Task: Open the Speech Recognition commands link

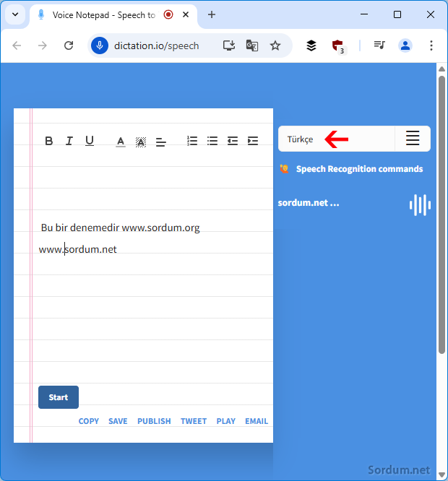Action: [x=359, y=169]
